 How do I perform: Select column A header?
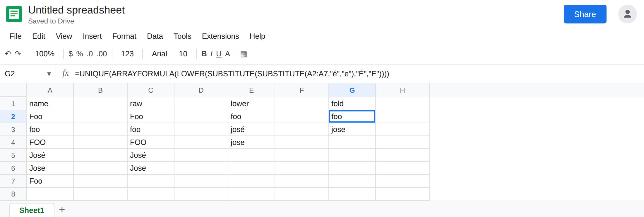coord(50,90)
